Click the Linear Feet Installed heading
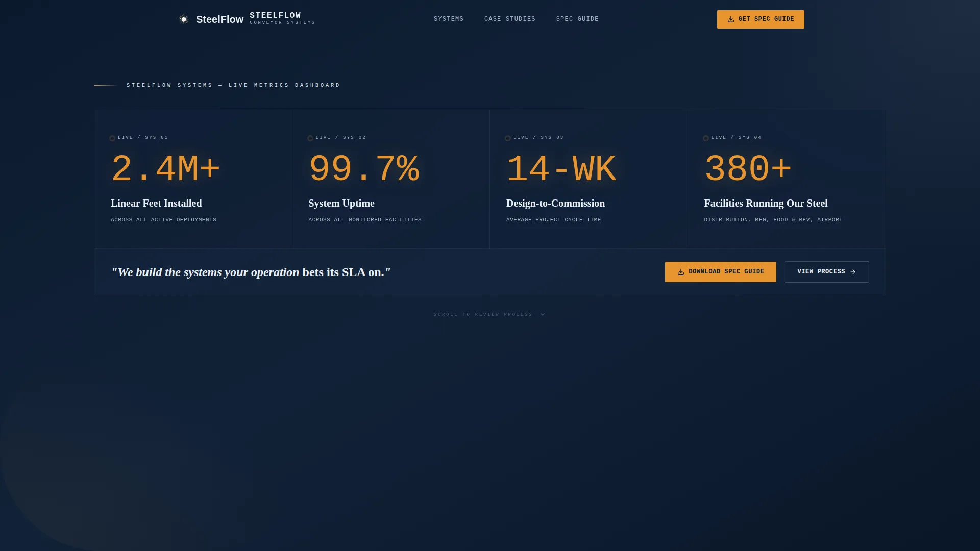The width and height of the screenshot is (980, 551). 156,203
